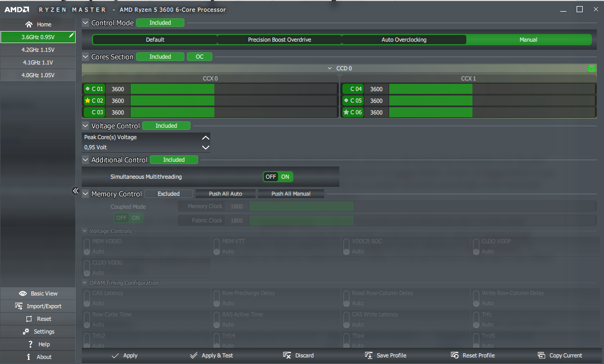Screen dimensions: 604x364
Task: Adjust the C 01 core speed slider
Action: tap(234, 89)
